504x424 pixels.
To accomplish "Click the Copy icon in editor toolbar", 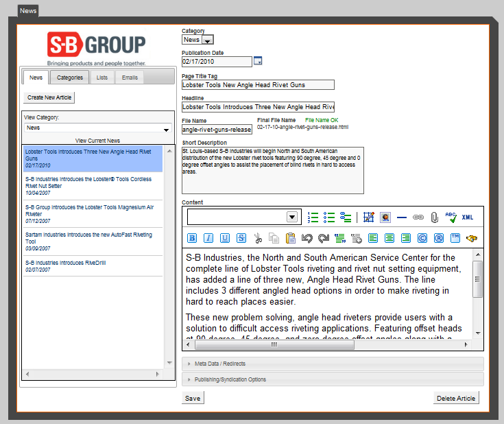I will click(x=274, y=238).
